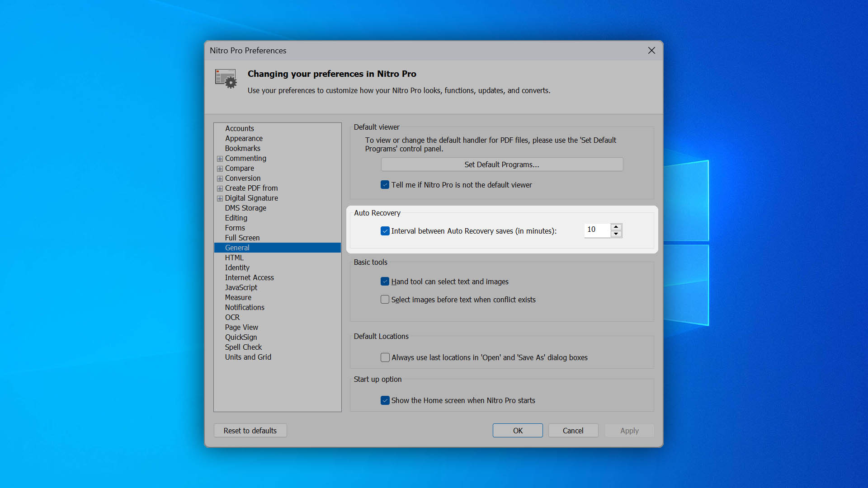This screenshot has height=488, width=868.
Task: Open Internet Access preferences
Action: pos(250,277)
